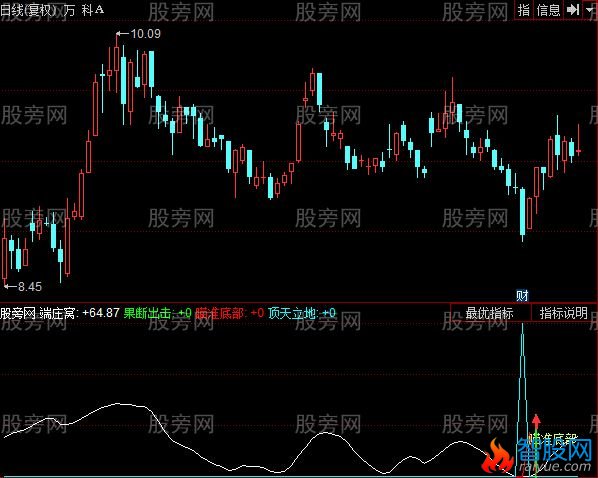Click the flame logo icon
The width and height of the screenshot is (598, 478).
[497, 455]
